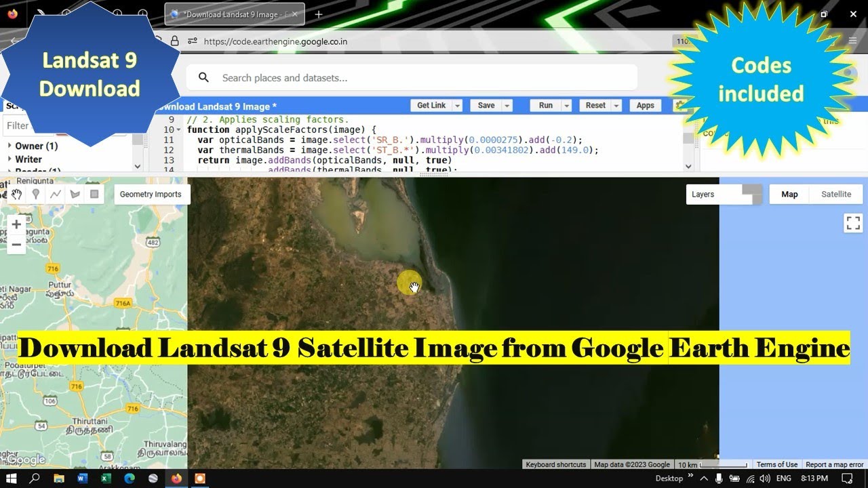Open the battery status tray icon
This screenshot has width=868, height=488.
(x=734, y=478)
